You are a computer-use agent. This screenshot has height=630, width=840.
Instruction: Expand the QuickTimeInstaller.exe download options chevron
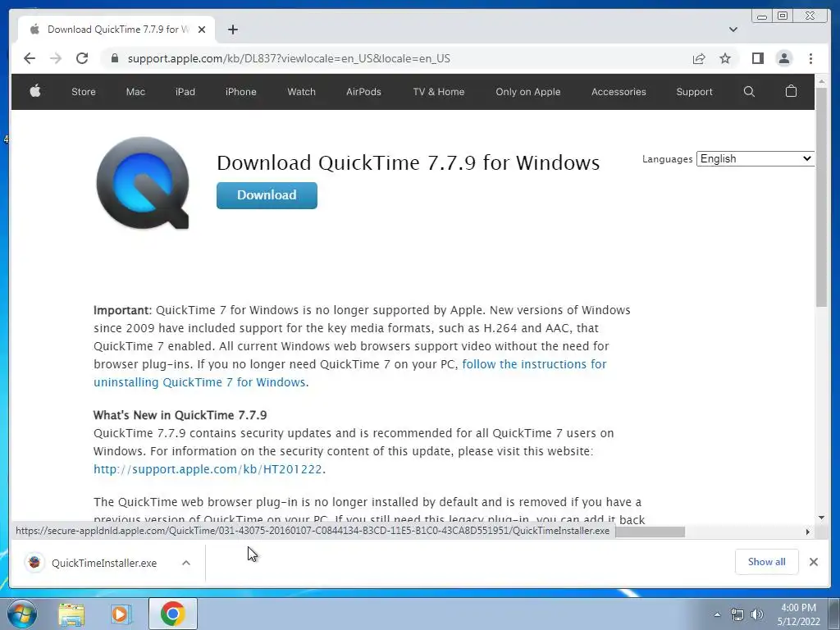point(186,563)
